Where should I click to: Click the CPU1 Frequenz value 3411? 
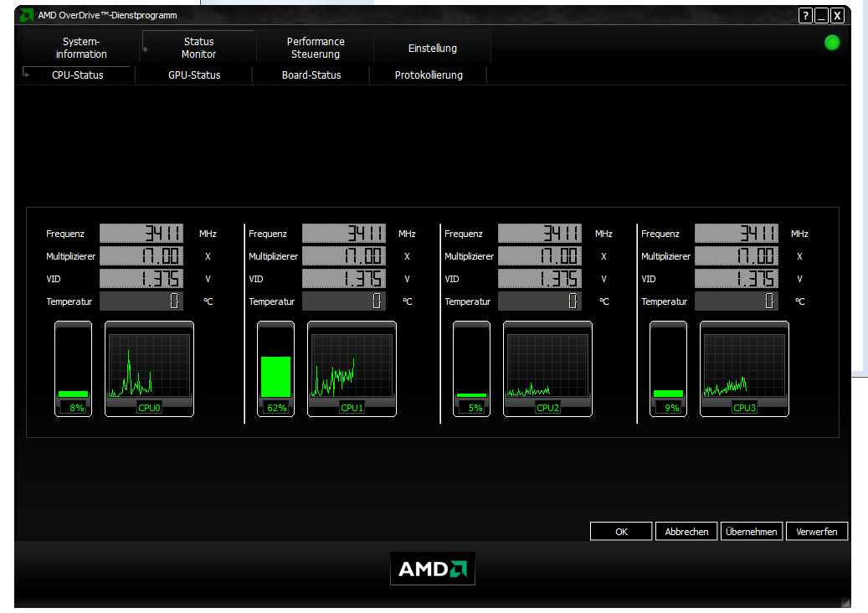(344, 233)
